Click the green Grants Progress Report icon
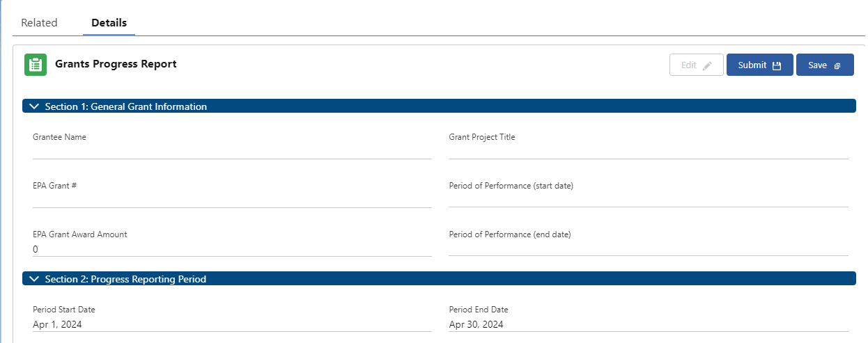The width and height of the screenshot is (868, 343). pos(36,65)
